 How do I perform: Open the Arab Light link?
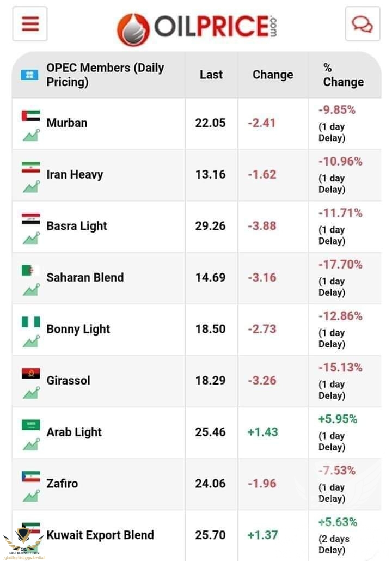tap(74, 432)
